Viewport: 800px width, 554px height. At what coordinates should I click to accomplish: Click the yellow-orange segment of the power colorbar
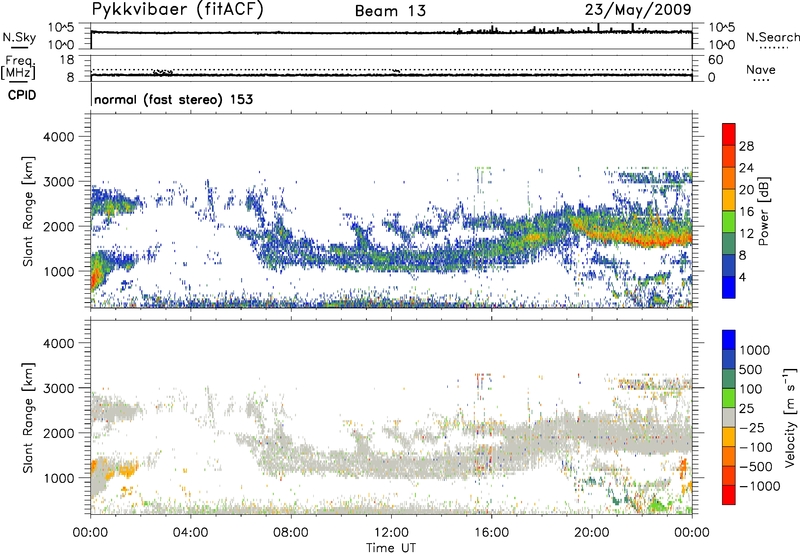tap(729, 200)
